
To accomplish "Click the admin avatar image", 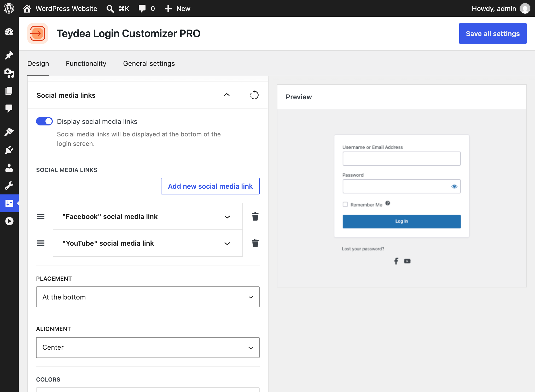I will (525, 8).
